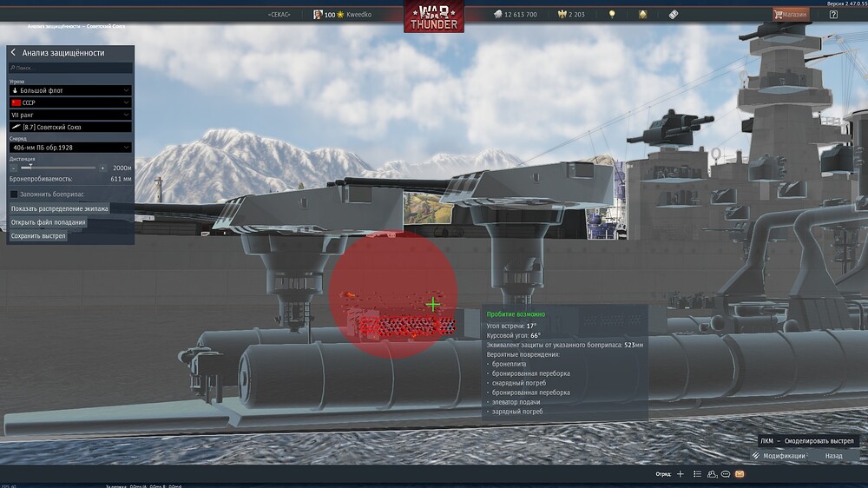Open the list icon in bottom bar
Screen dimensions: 868x488
(697, 474)
